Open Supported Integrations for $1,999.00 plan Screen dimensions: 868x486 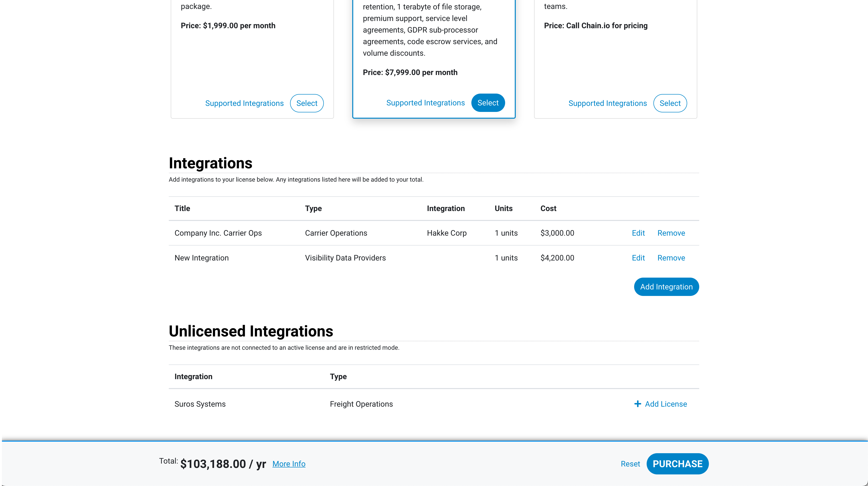point(244,103)
